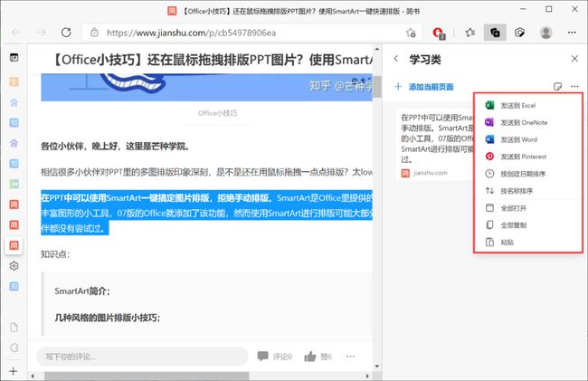Add this page to favorites star
588x381 pixels.
coord(411,33)
